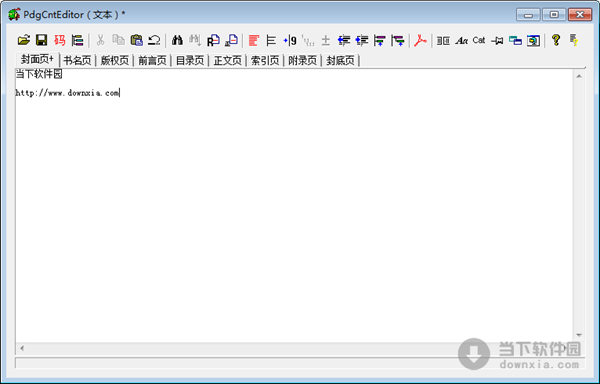
Task: Maximize the PdgCntEditor window
Action: (554, 15)
